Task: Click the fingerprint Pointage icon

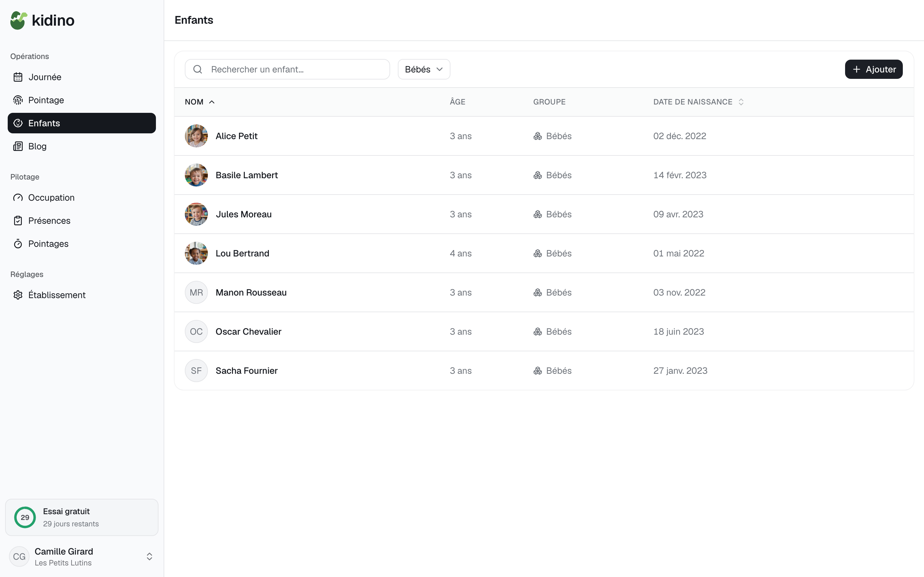Action: (x=18, y=100)
